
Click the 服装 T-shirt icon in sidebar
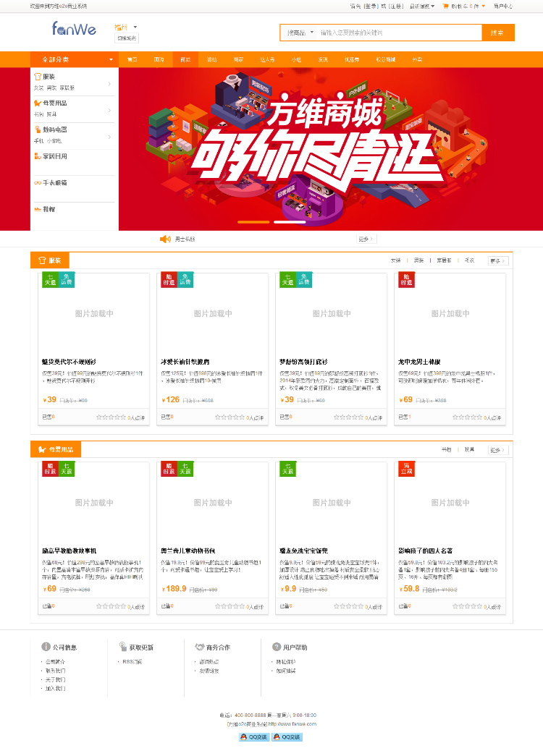click(x=38, y=76)
